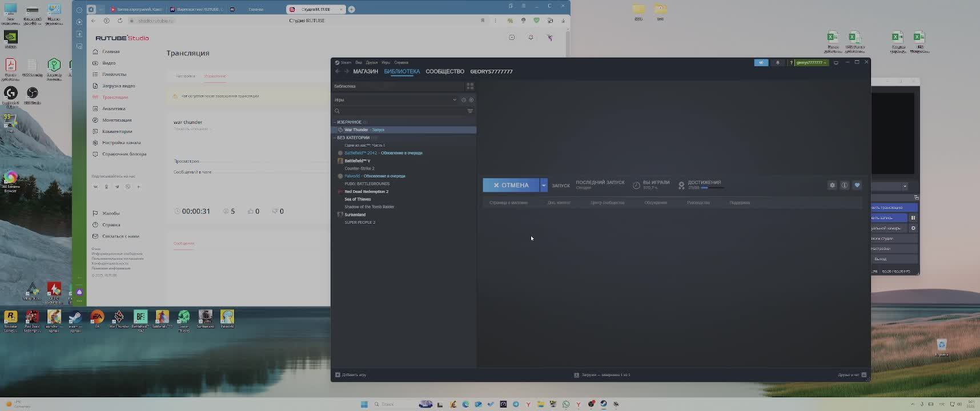
Task: Go to МАГАЗИН tab in Steam
Action: click(366, 71)
